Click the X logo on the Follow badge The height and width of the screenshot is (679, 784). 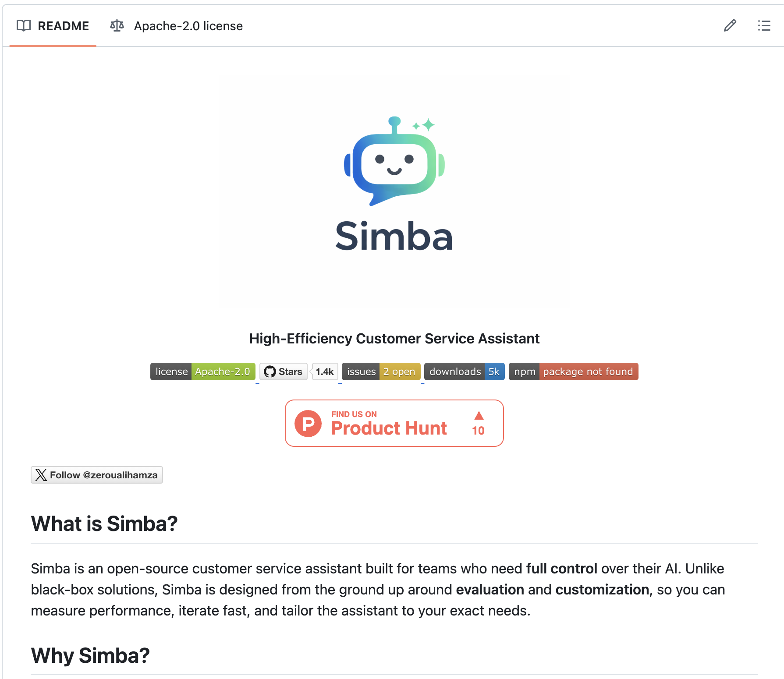coord(40,474)
